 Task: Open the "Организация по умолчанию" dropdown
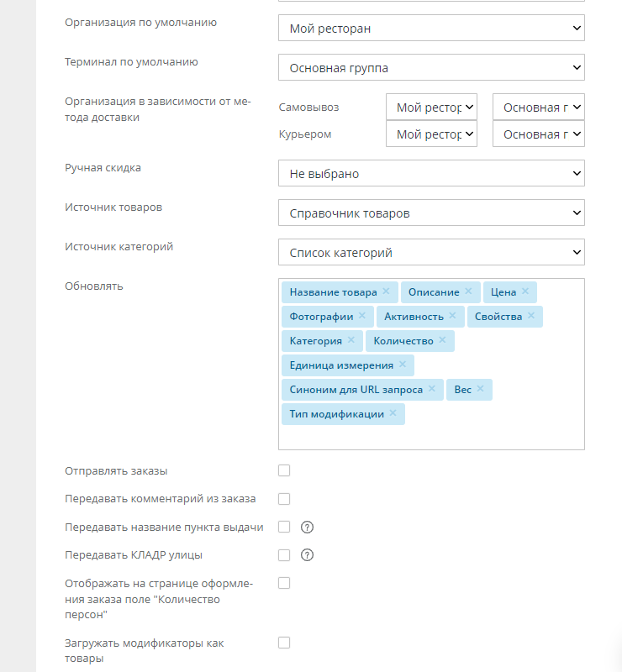coord(431,29)
